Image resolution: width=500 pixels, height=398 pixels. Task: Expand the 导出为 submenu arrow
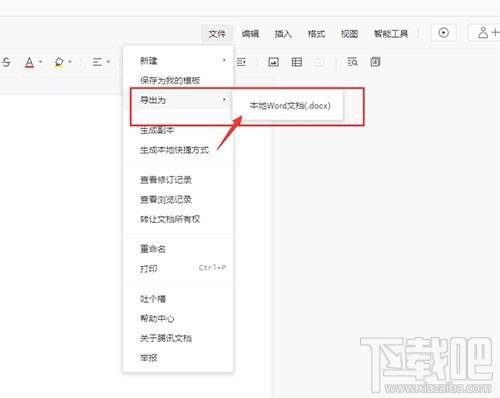(224, 100)
